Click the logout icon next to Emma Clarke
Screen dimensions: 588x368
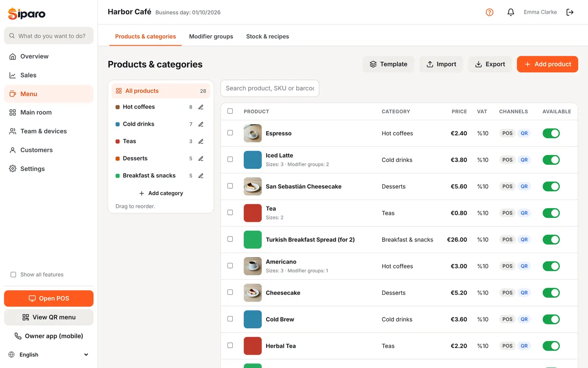570,12
